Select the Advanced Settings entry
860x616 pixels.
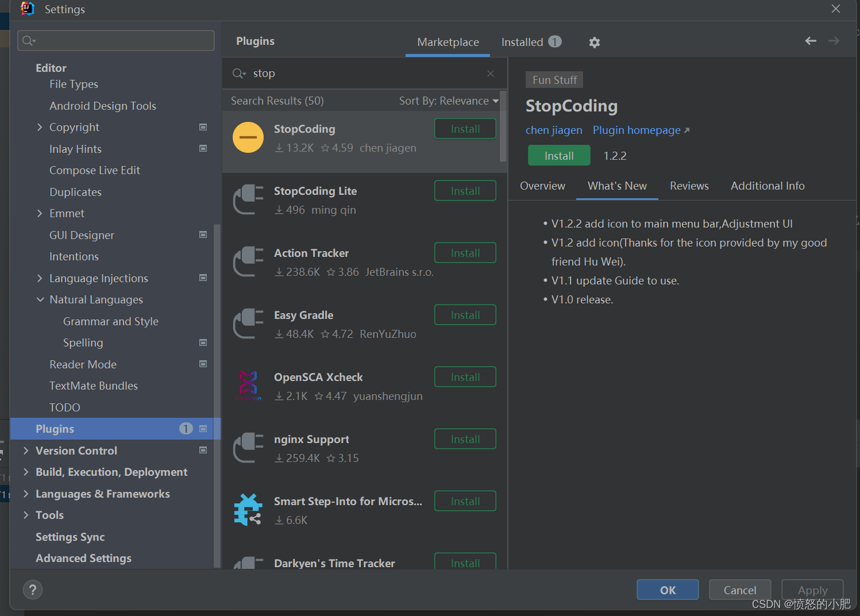coord(83,558)
